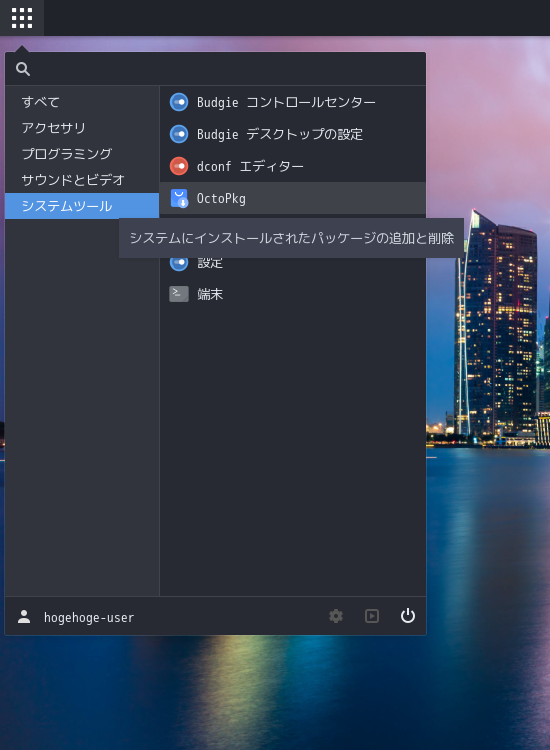Click the hogehoge-user account button

[x=76, y=617]
